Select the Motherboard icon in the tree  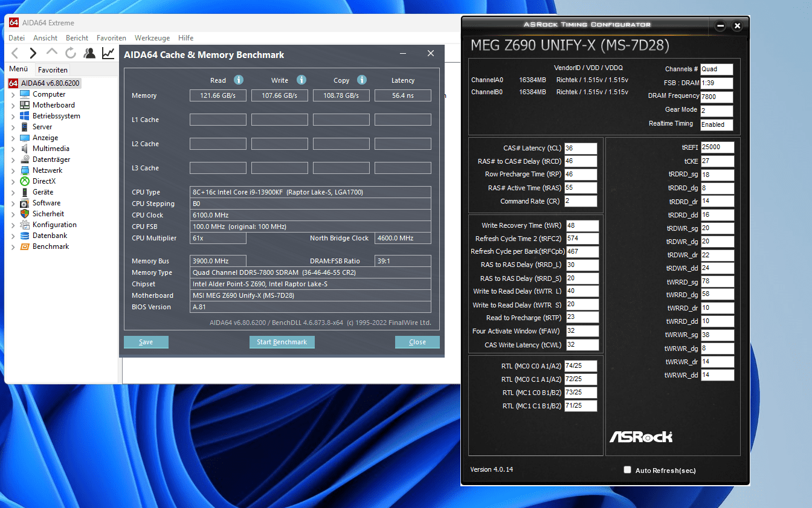click(x=25, y=105)
